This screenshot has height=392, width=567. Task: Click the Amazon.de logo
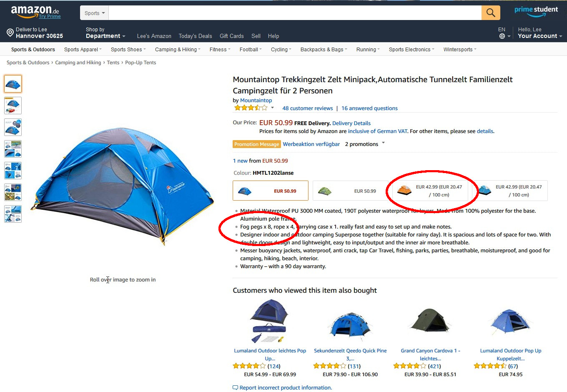(35, 11)
